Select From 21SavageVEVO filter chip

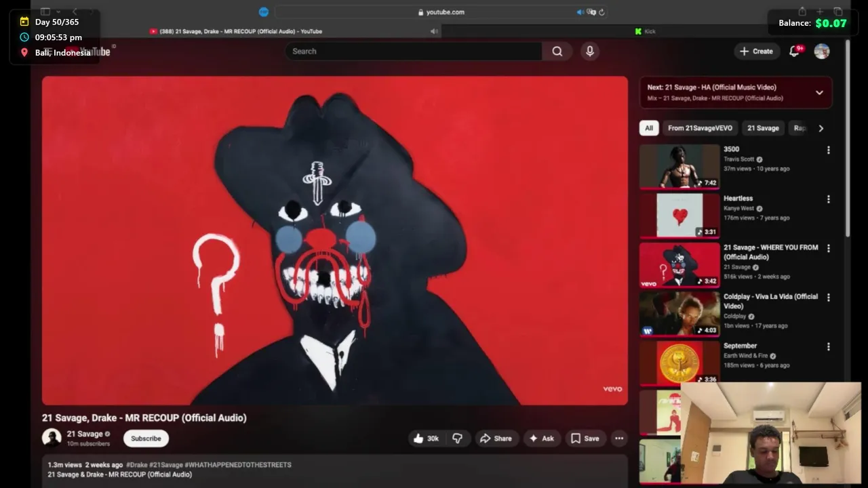[x=700, y=128]
